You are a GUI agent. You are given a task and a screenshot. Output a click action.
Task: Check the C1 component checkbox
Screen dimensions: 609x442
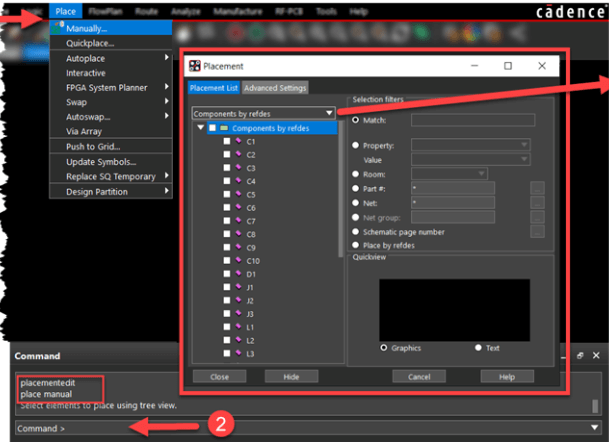(x=226, y=142)
